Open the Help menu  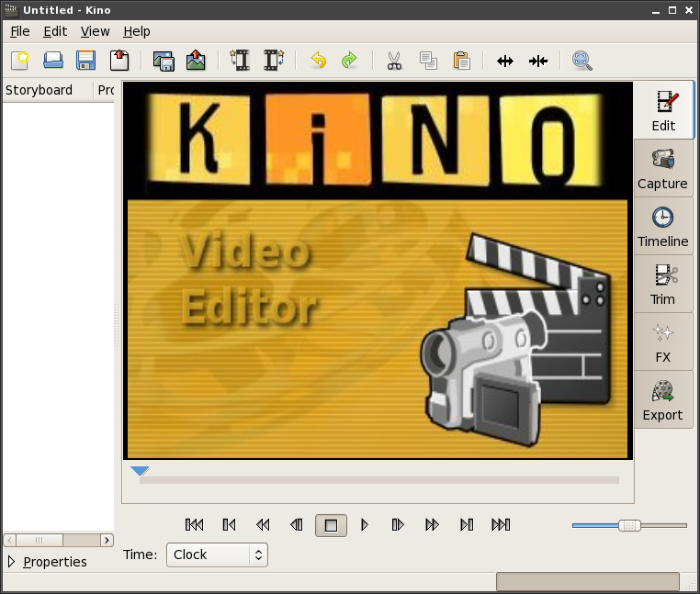(x=137, y=31)
